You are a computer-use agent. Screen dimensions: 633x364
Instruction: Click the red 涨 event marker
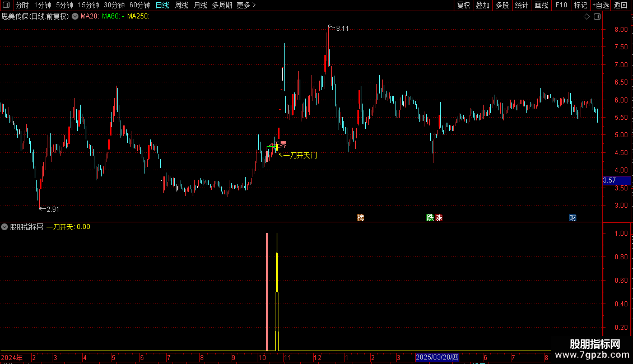(439, 217)
